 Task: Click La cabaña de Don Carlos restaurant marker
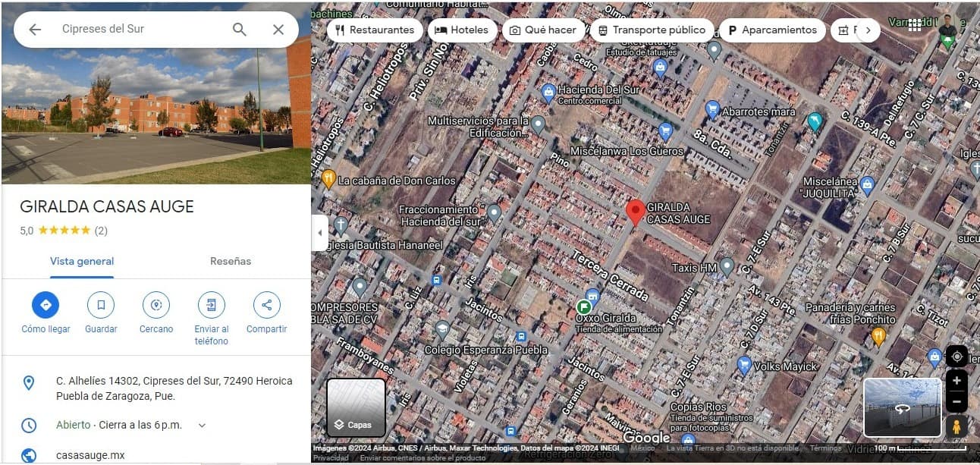[x=328, y=178]
